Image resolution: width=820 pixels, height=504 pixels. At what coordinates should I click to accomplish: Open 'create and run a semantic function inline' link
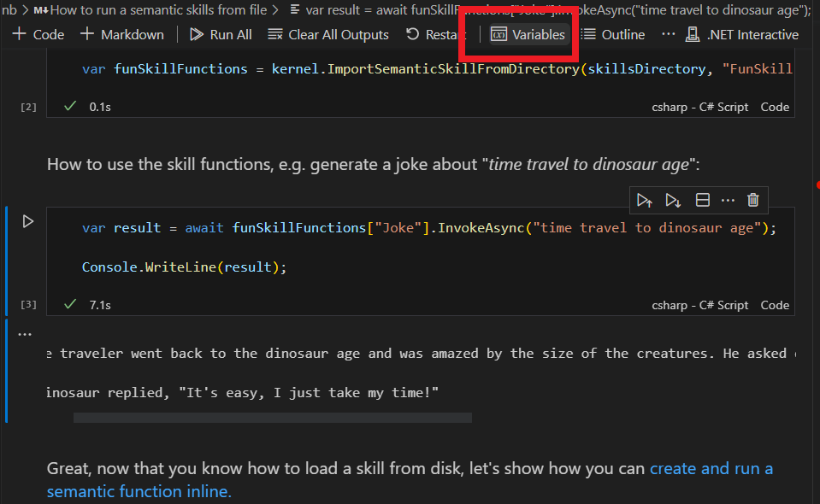coord(410,479)
